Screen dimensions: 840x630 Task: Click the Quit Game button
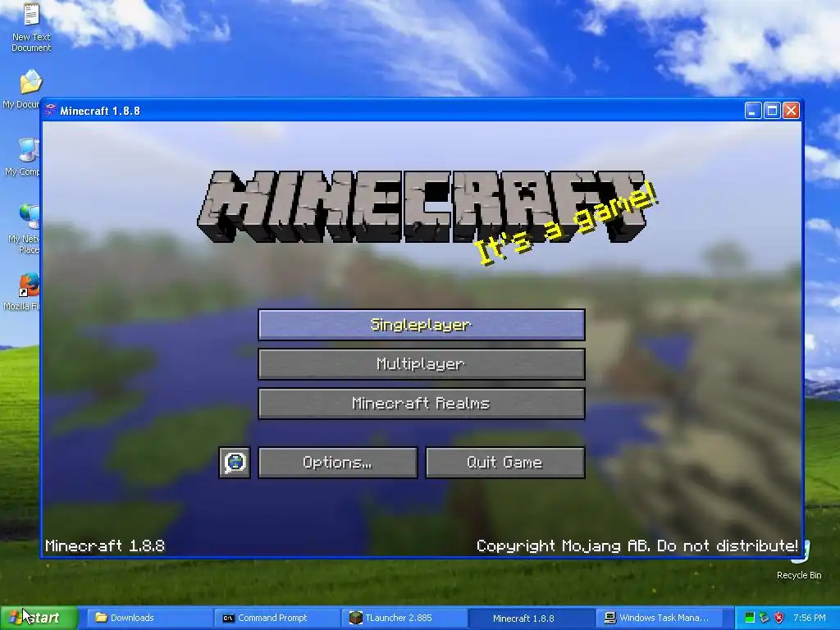[x=504, y=463]
